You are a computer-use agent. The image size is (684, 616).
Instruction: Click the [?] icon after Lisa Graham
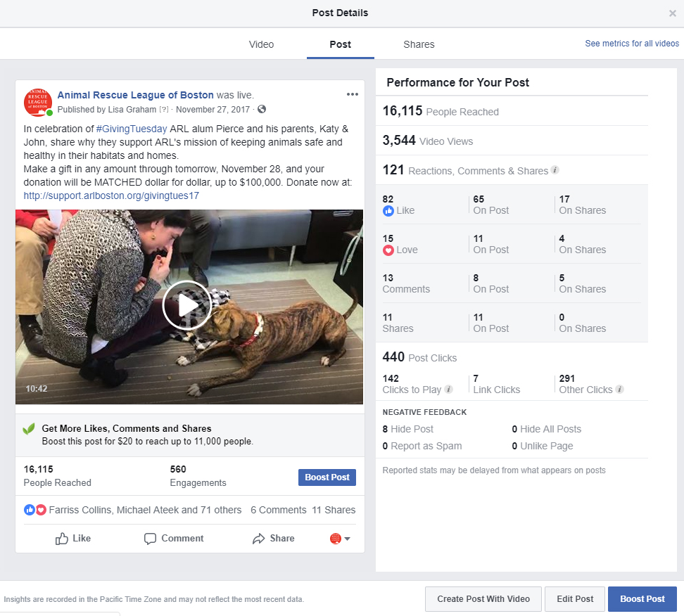coord(163,110)
